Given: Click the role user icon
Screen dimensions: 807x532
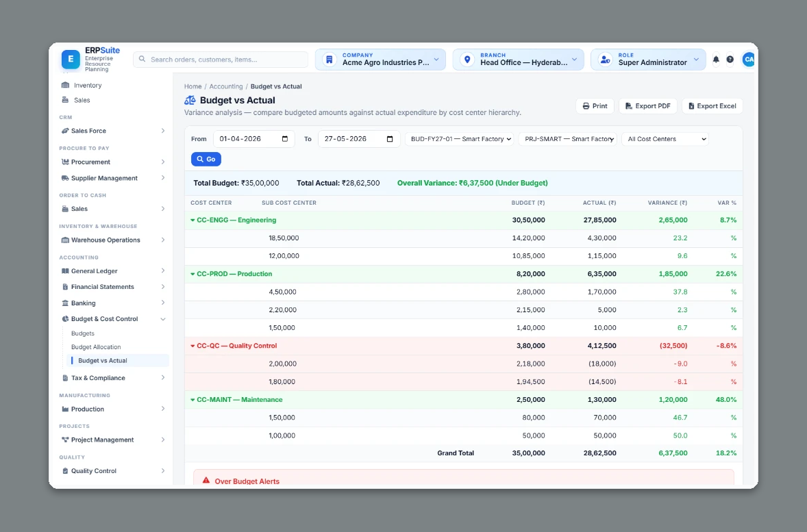Looking at the screenshot, I should click(606, 60).
